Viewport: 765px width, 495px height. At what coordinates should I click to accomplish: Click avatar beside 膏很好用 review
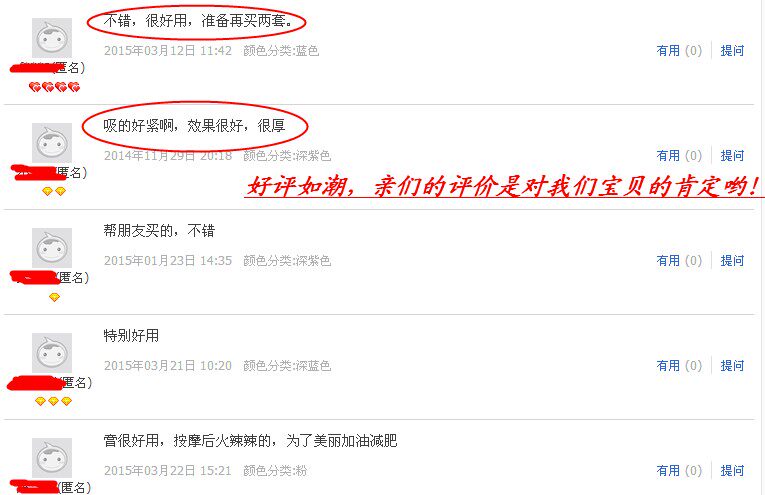pos(52,458)
